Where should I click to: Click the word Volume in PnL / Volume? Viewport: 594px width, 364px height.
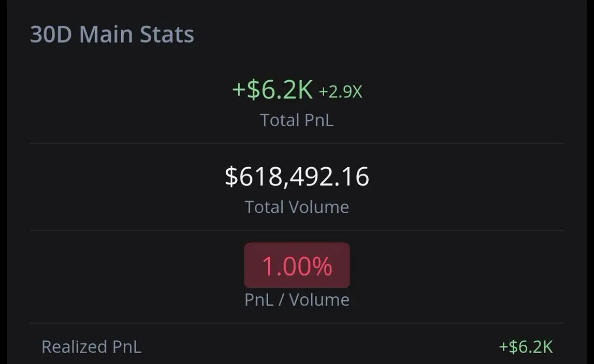coord(319,300)
